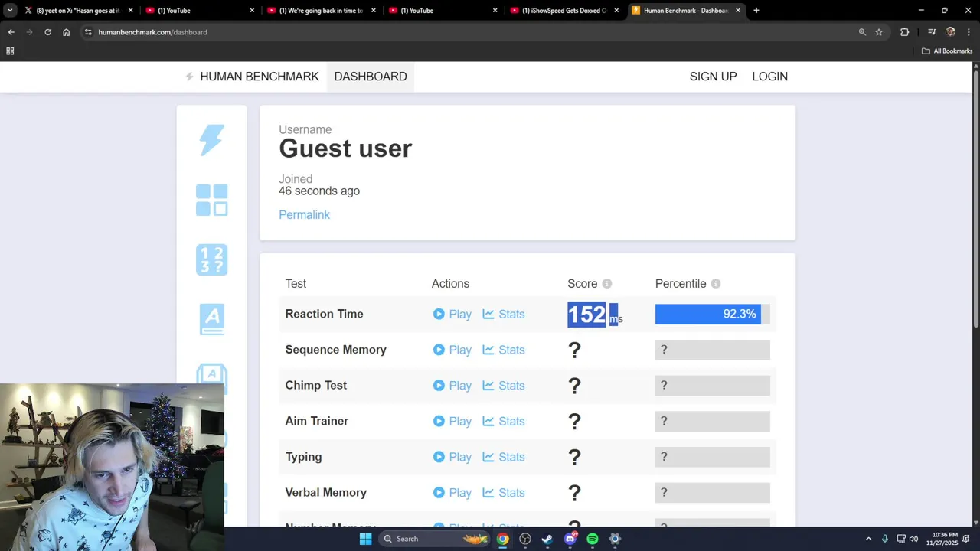Viewport: 980px width, 551px height.
Task: Click Chrome icon in taskbar
Action: [502, 539]
